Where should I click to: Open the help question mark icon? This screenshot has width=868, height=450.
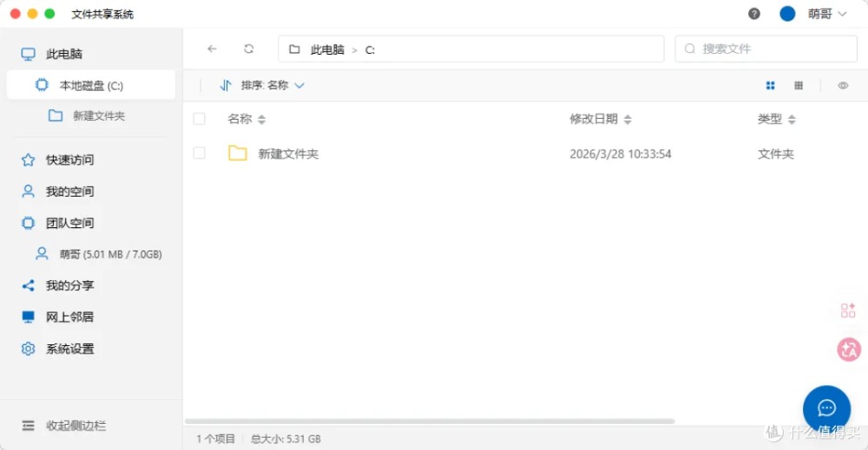pos(754,14)
